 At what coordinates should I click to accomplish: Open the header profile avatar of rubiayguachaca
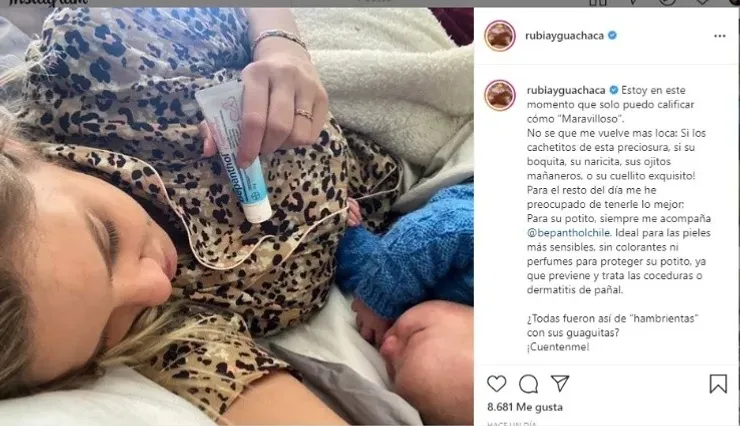tap(500, 36)
